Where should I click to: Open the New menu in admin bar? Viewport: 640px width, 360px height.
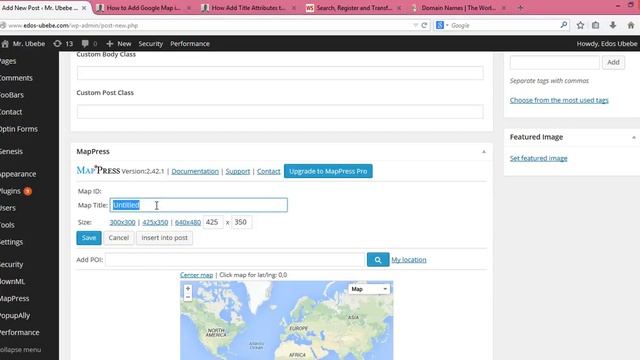coord(119,44)
